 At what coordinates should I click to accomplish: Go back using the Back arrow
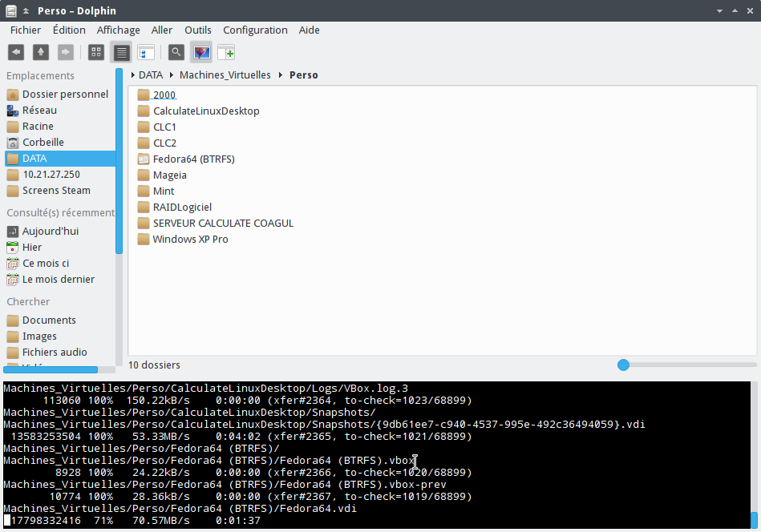coord(16,52)
